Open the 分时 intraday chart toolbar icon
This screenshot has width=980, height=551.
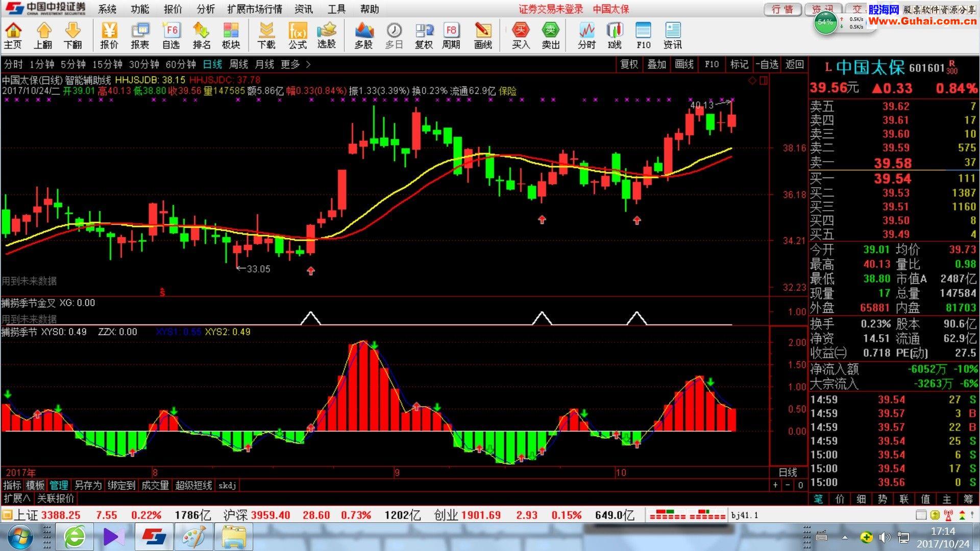pos(586,36)
